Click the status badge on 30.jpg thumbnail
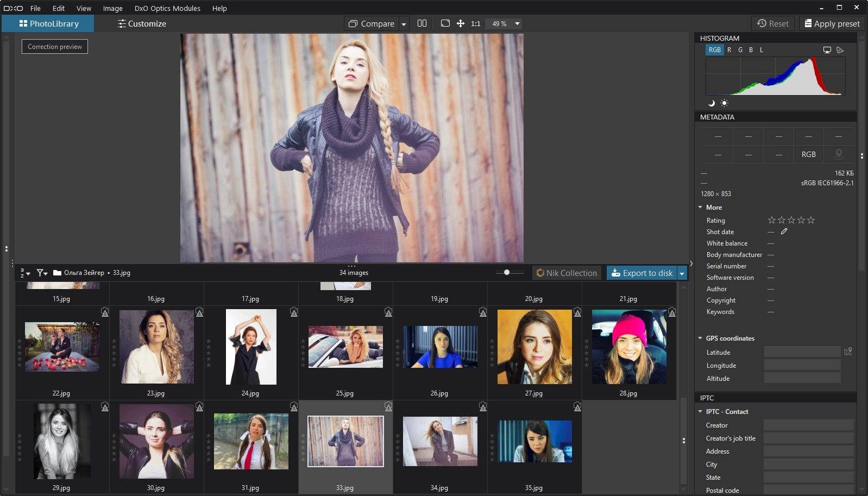Image resolution: width=868 pixels, height=496 pixels. [199, 406]
